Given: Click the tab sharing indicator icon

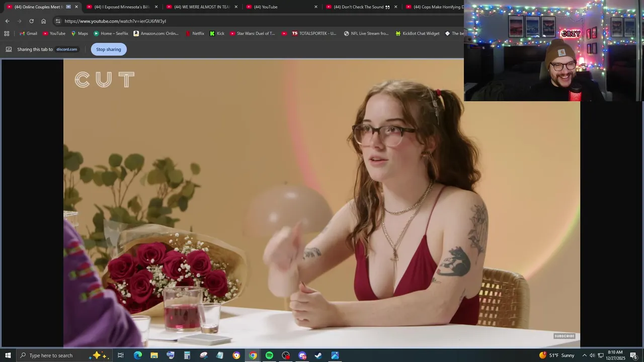Looking at the screenshot, I should pos(9,49).
